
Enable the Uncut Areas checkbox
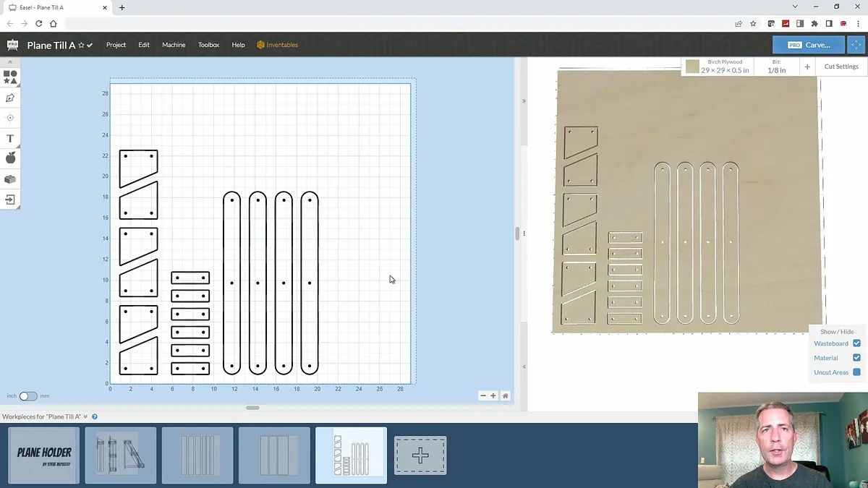[856, 372]
